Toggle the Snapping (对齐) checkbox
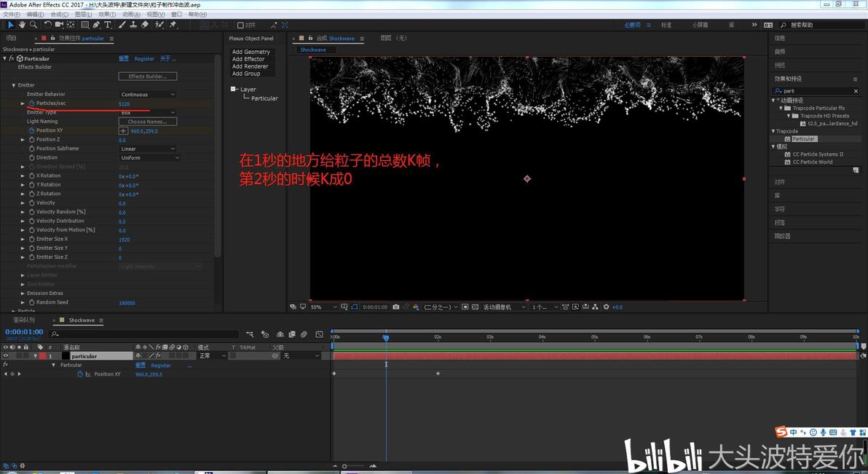Image resolution: width=868 pixels, height=474 pixels. pos(240,25)
